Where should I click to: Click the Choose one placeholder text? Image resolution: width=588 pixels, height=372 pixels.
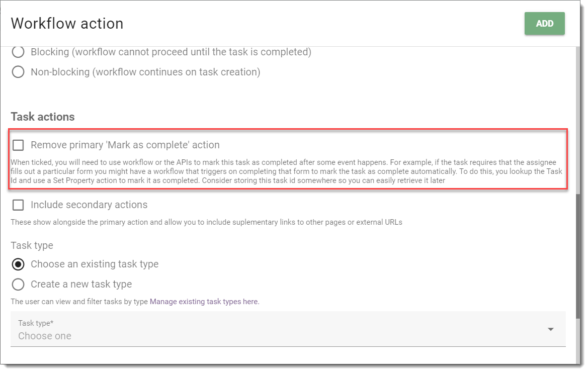point(45,336)
